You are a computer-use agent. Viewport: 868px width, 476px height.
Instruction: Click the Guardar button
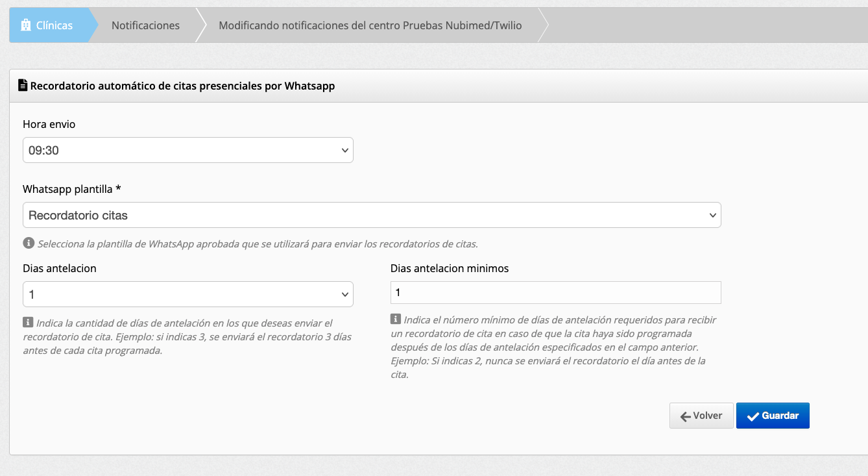click(773, 416)
